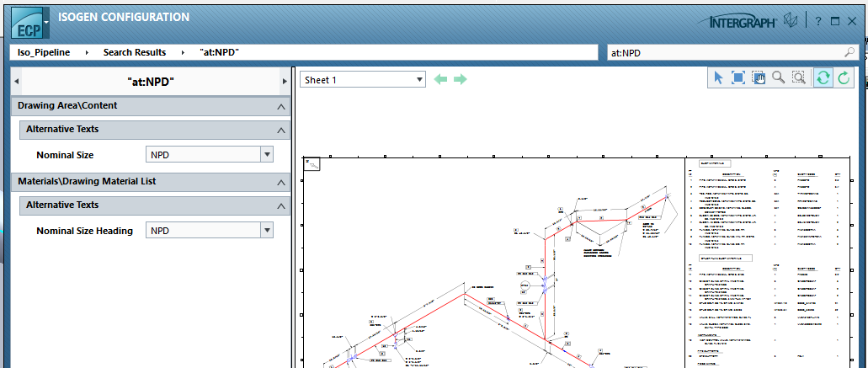Screen dimensions: 868x368
Task: Fit the drawing to window
Action: [x=738, y=78]
